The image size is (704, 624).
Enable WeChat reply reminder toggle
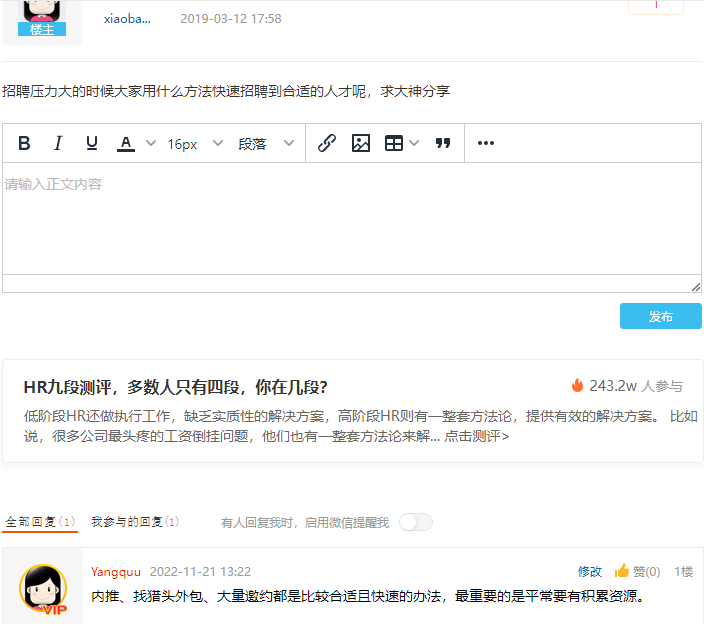416,522
